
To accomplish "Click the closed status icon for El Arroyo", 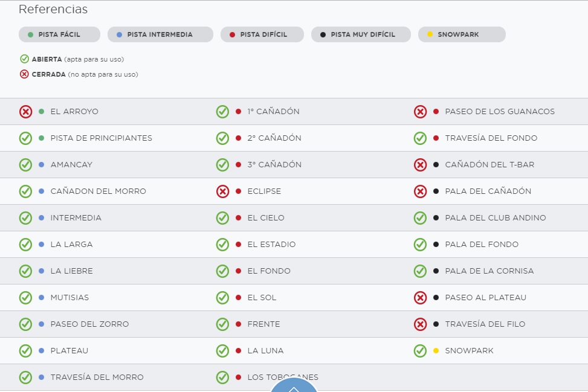I will [x=25, y=112].
